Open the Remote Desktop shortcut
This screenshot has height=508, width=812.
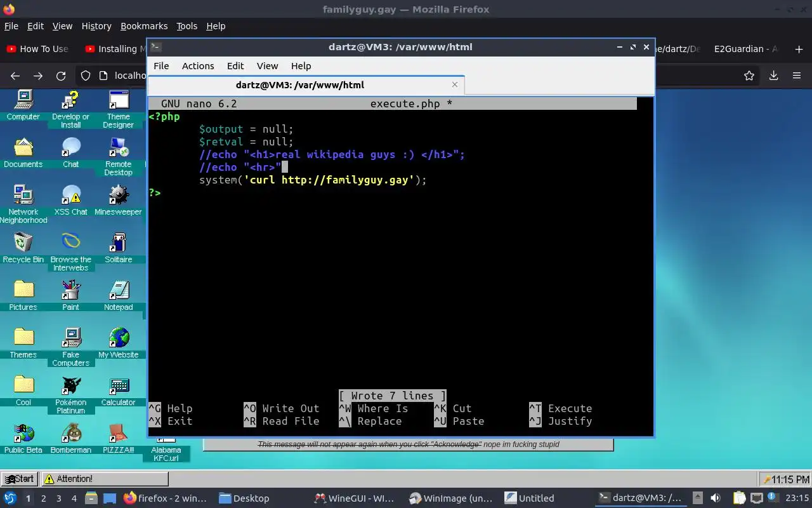click(x=119, y=157)
